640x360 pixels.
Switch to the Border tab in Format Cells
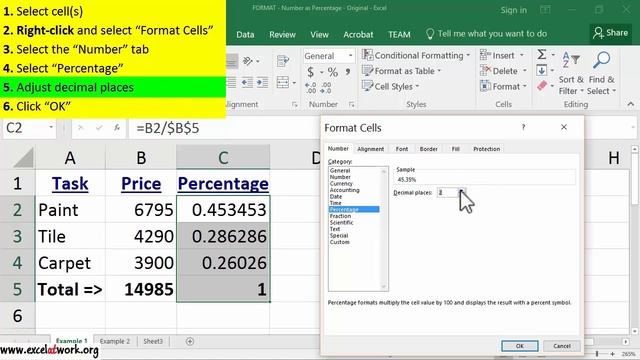(429, 149)
